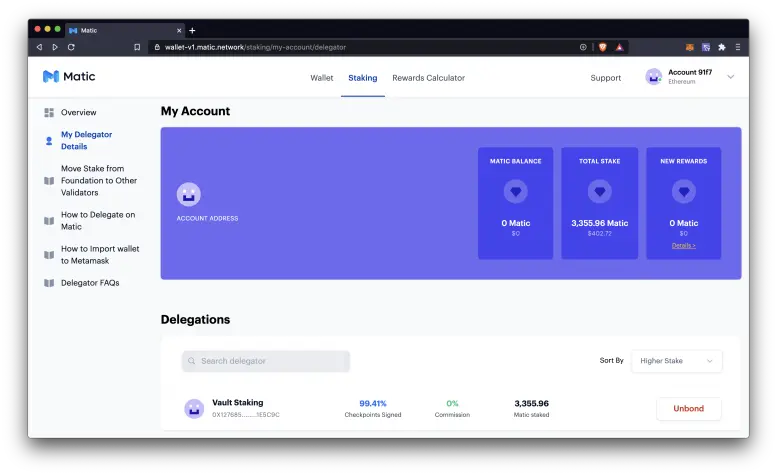The image size is (777, 475).
Task: Click book icon beside Move Stake from Foundation
Action: (x=49, y=181)
